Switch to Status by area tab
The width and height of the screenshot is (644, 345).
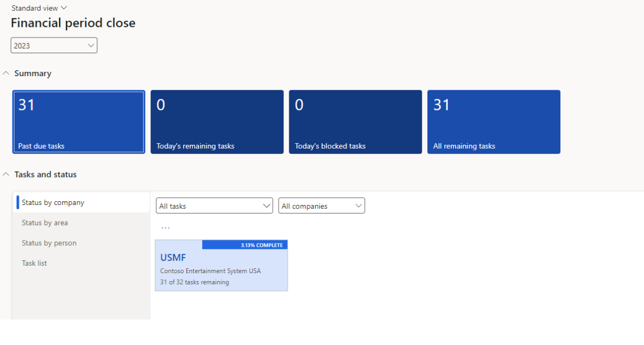click(x=82, y=223)
